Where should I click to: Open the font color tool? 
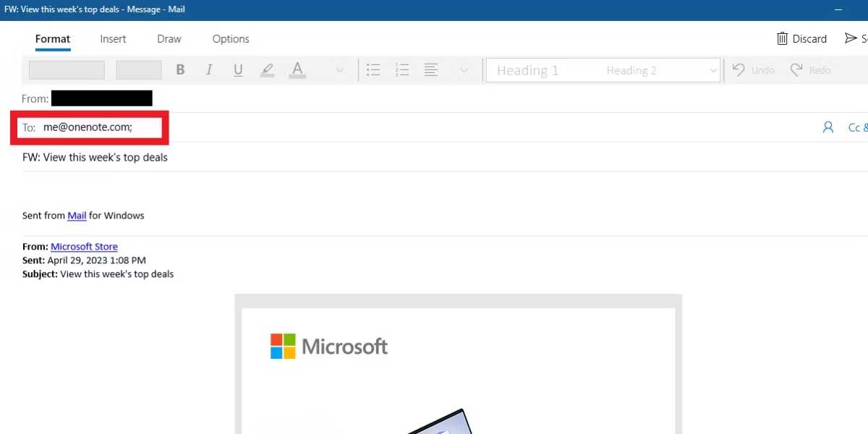point(297,69)
